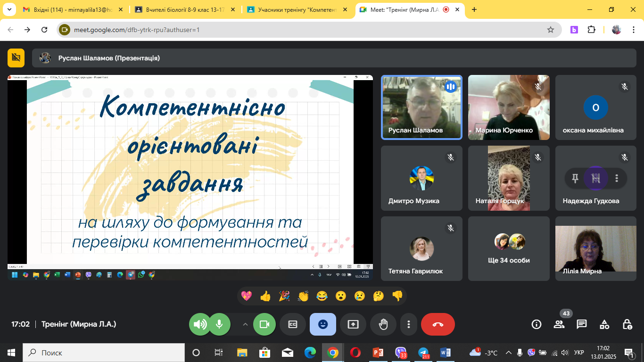Open more options three-dot menu in call bar
This screenshot has height=362, width=644.
[x=409, y=324]
